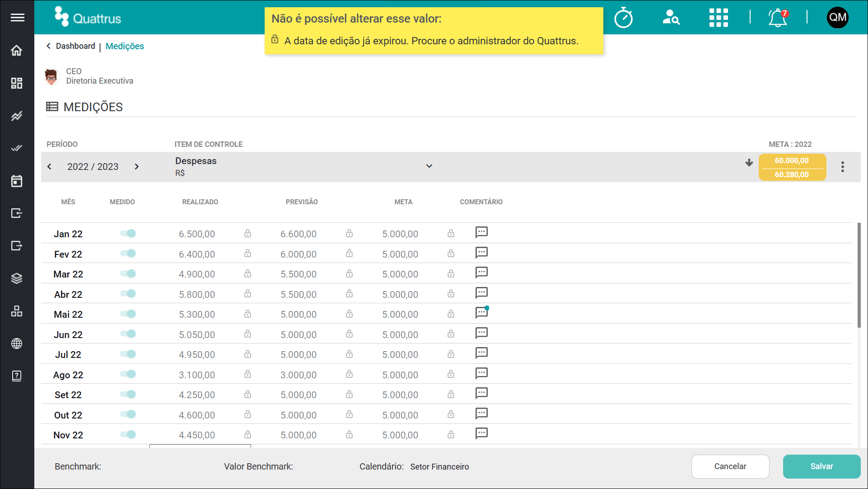This screenshot has height=489, width=868.
Task: Open the org chart icon in sidebar
Action: click(17, 311)
